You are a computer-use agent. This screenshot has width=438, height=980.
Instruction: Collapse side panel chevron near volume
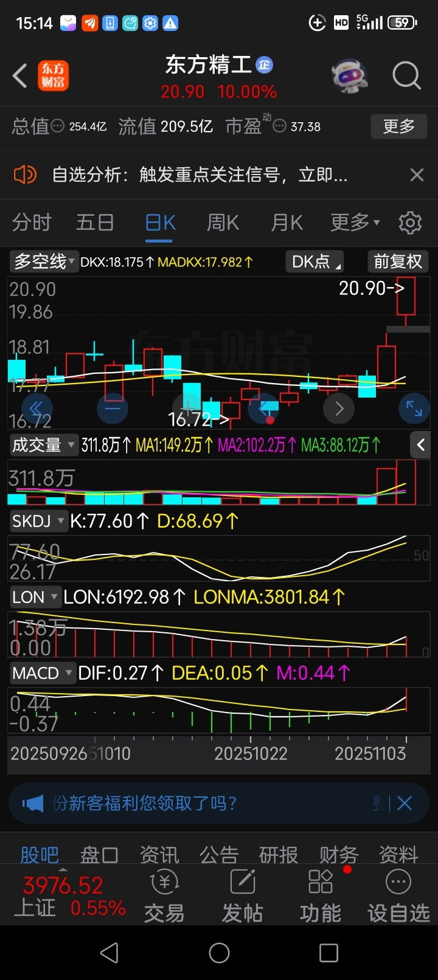point(421,445)
